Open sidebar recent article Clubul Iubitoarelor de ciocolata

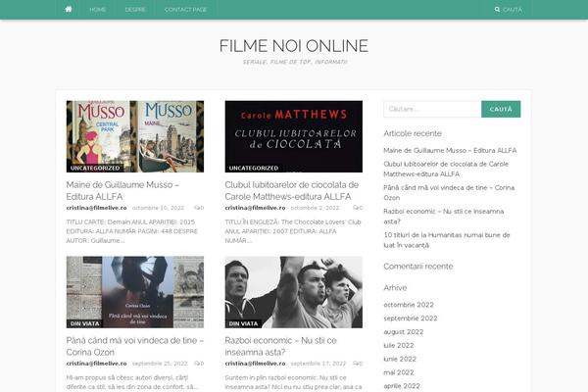446,169
